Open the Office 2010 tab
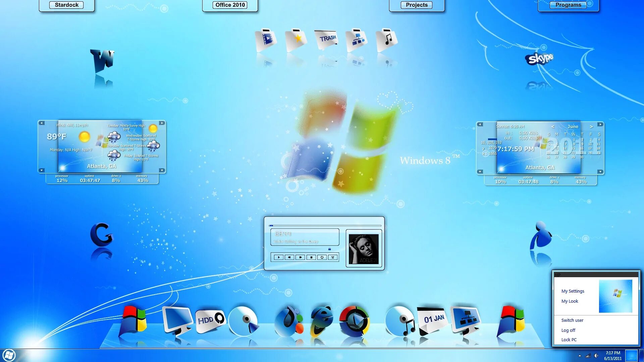Viewport: 644px width, 362px height. point(230,5)
